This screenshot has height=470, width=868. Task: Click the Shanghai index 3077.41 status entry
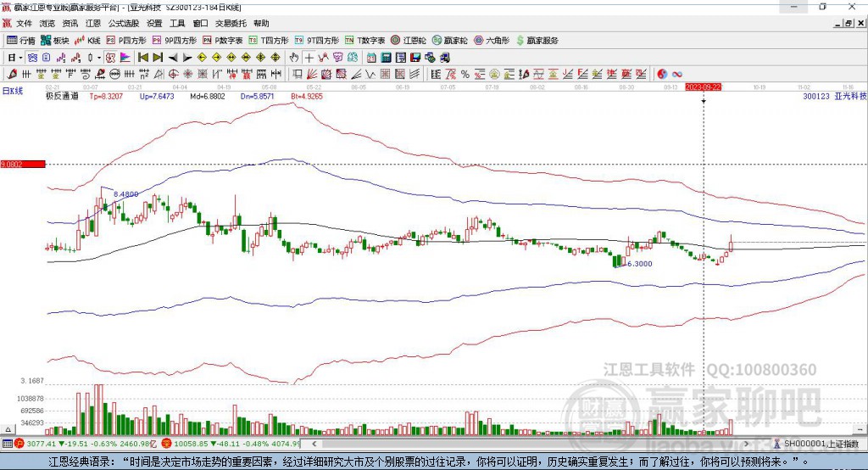[84, 444]
